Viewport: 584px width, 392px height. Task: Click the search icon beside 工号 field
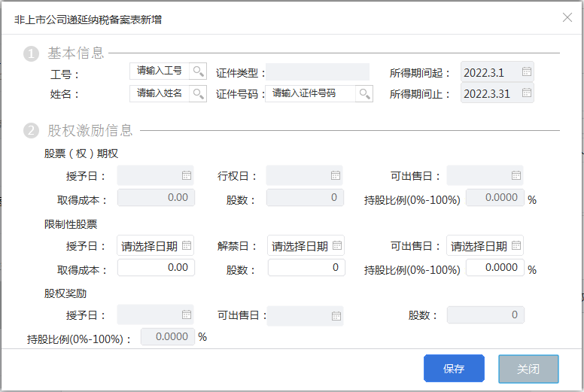[198, 71]
